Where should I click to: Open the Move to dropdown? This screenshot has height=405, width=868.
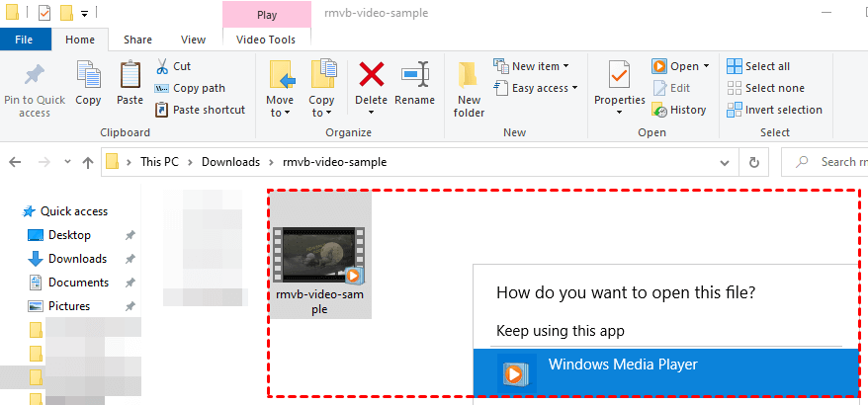(280, 89)
